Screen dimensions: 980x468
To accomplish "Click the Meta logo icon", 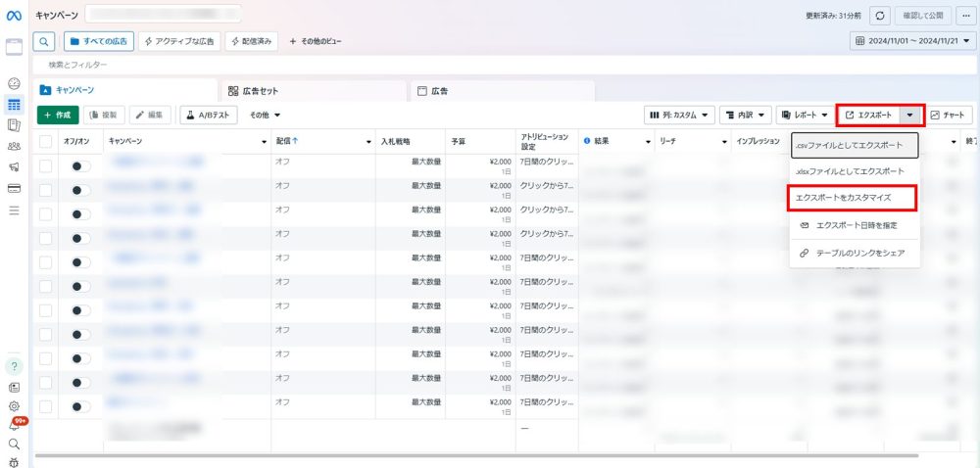I will click(14, 16).
